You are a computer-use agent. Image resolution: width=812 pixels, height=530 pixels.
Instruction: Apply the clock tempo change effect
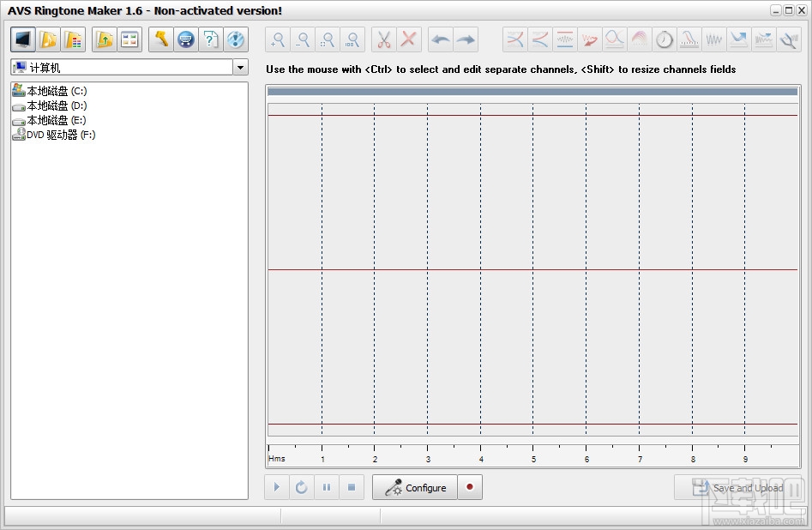pos(665,39)
